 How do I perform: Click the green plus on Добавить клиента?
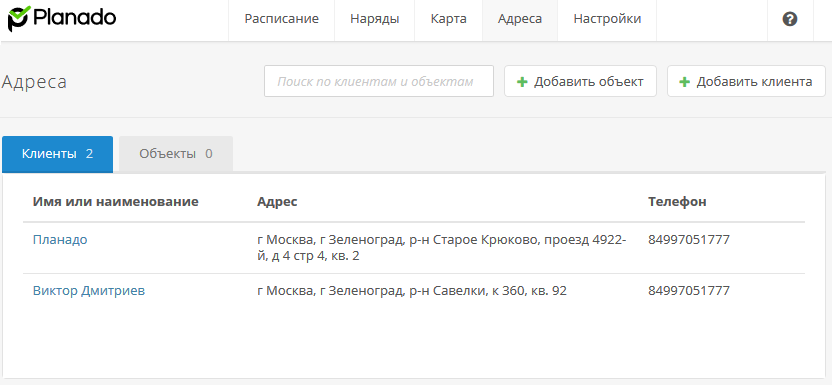coord(685,82)
